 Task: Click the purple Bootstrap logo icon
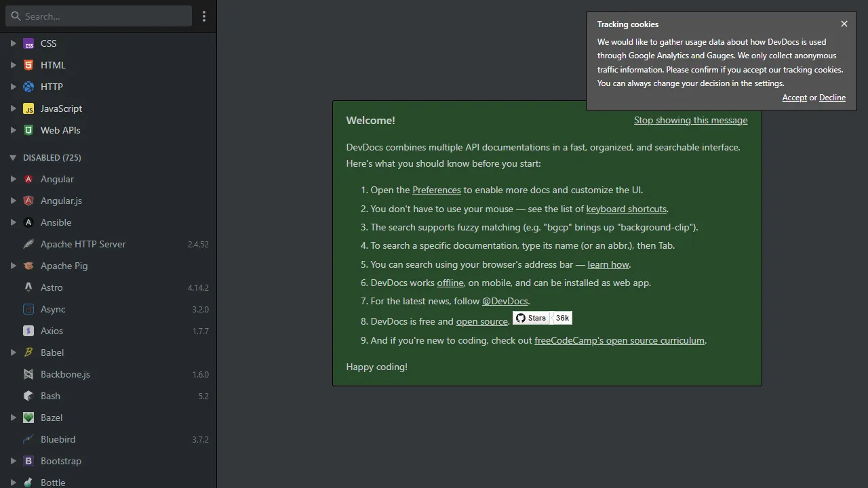(28, 461)
